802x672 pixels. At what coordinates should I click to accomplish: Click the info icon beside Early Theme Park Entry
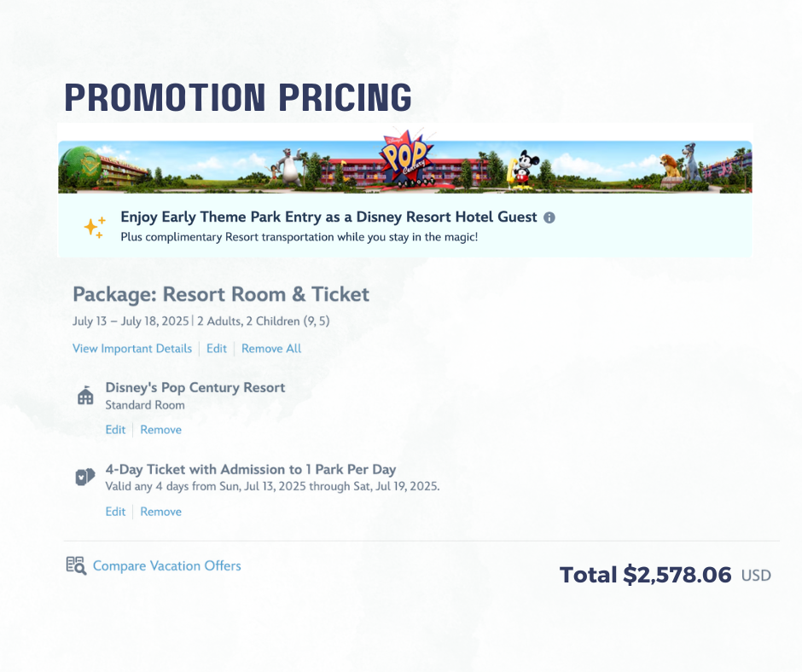pyautogui.click(x=549, y=217)
